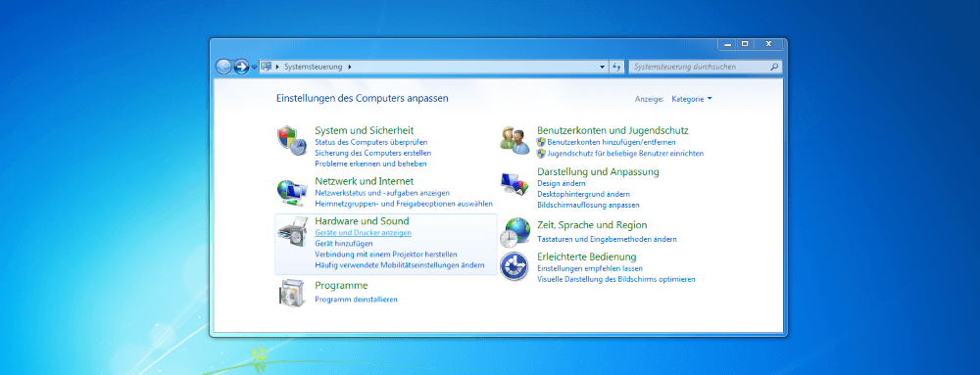
Task: Click the Erleichterte Bedienung accessibility icon
Action: click(514, 266)
